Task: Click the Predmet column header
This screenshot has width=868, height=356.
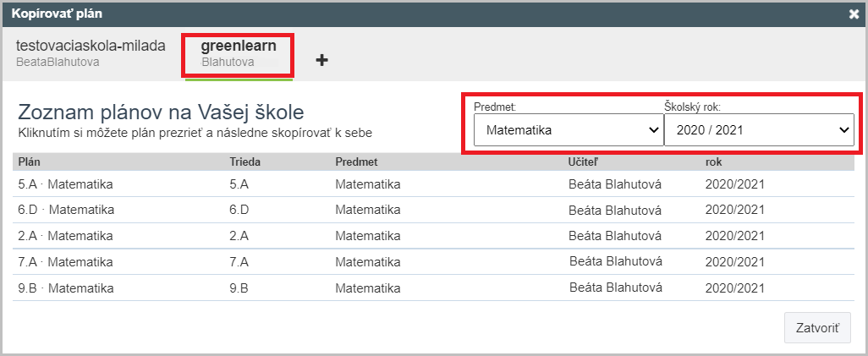Action: pos(355,161)
